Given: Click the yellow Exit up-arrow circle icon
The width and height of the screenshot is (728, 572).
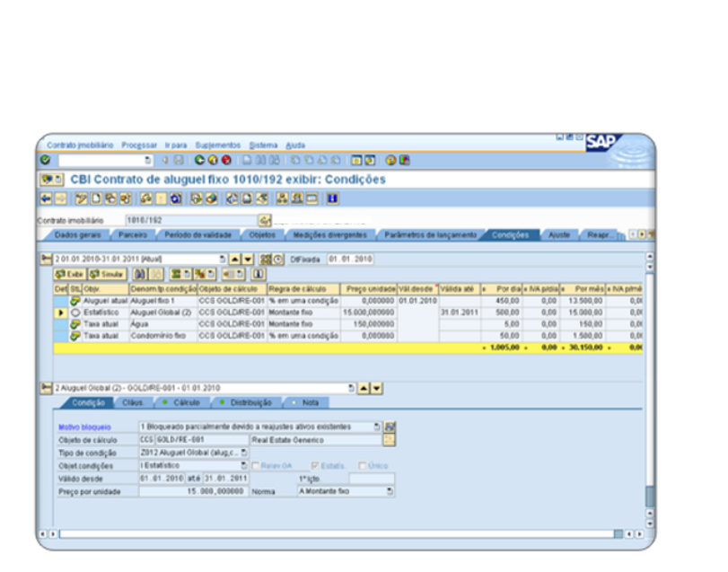Looking at the screenshot, I should [213, 160].
